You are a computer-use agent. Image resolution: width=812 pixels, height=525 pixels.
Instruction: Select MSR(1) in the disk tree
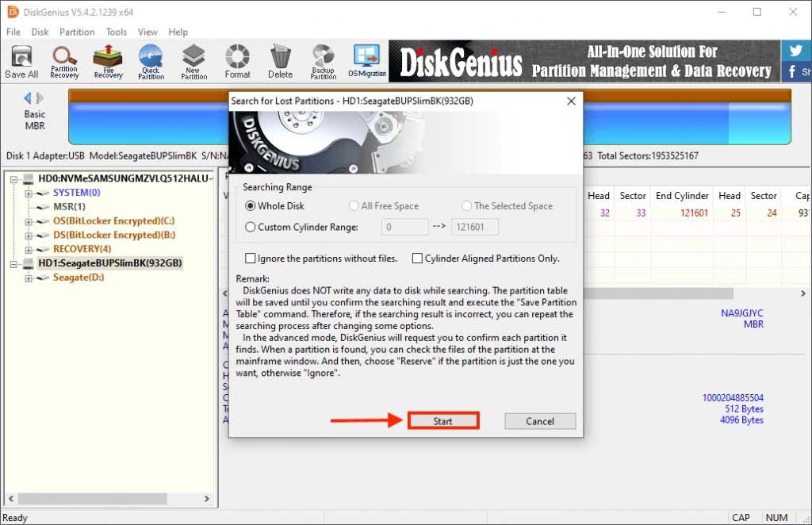(69, 206)
